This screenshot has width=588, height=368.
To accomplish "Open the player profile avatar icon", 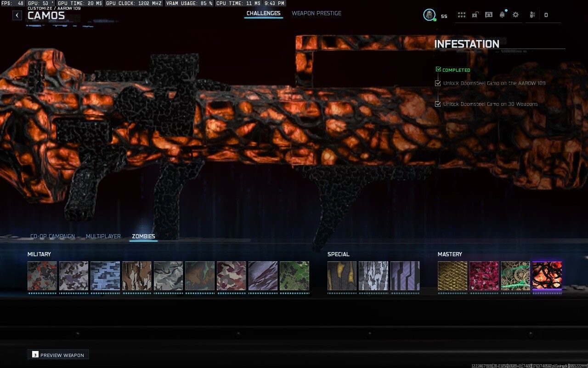I will [429, 15].
